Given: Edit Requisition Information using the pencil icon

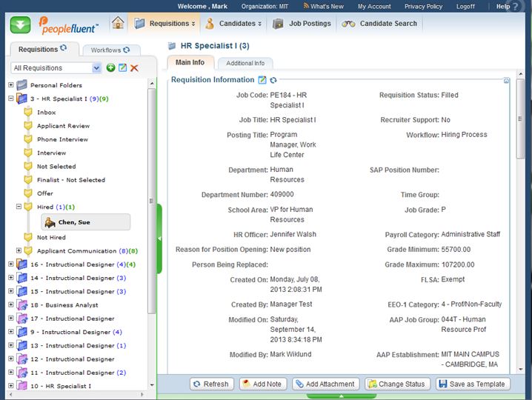Looking at the screenshot, I should coord(262,80).
